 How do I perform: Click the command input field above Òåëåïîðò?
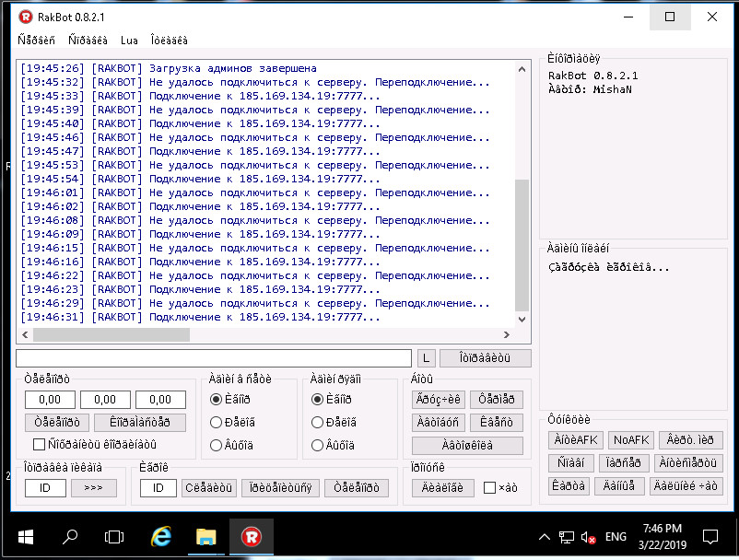click(214, 358)
